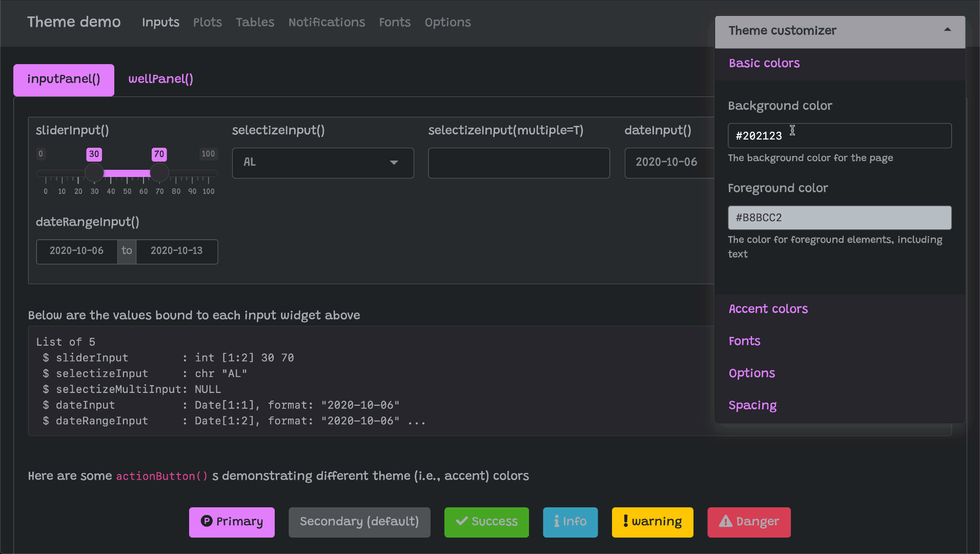This screenshot has width=980, height=554.
Task: Click the '$ dateRangeInput' output line
Action: [234, 421]
